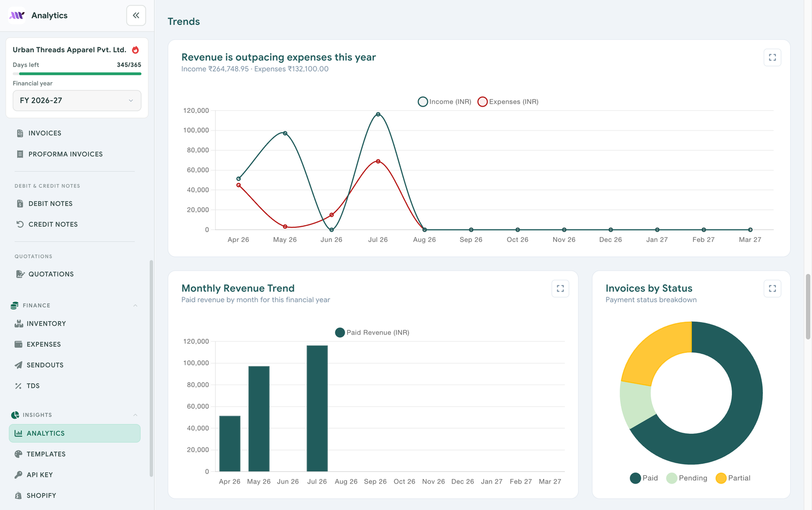Viewport: 812px width, 510px height.
Task: Click the Days left progress bar
Action: pos(77,74)
